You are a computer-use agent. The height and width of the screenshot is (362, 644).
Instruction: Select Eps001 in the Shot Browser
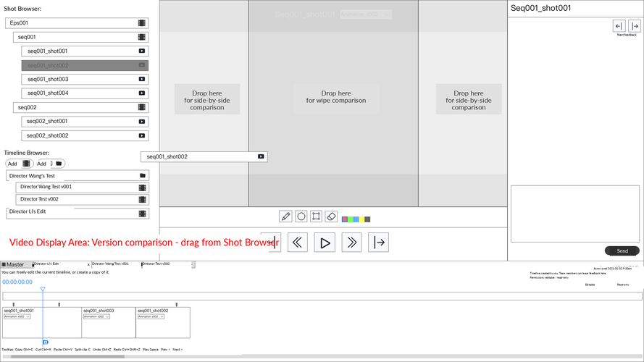point(77,23)
